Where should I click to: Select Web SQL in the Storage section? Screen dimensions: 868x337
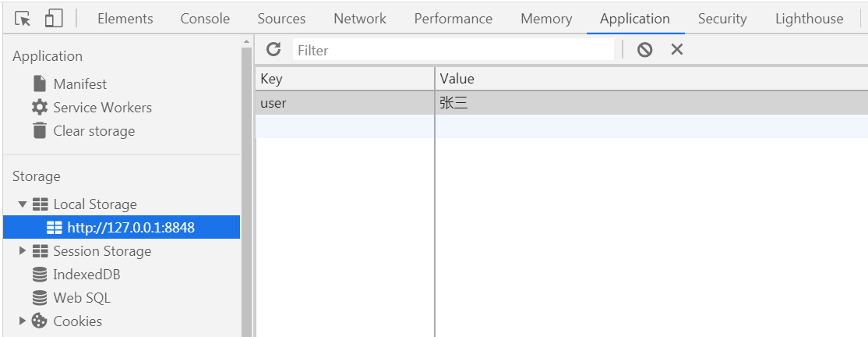click(x=82, y=298)
